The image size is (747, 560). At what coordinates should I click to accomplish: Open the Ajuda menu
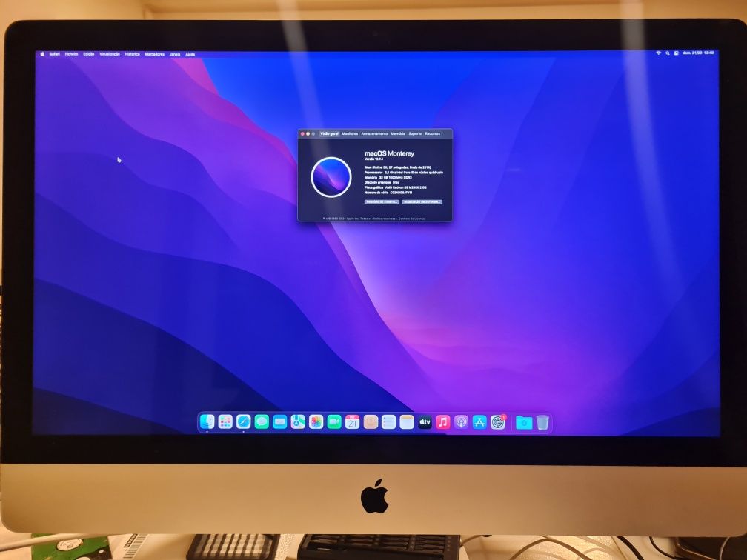click(x=190, y=54)
